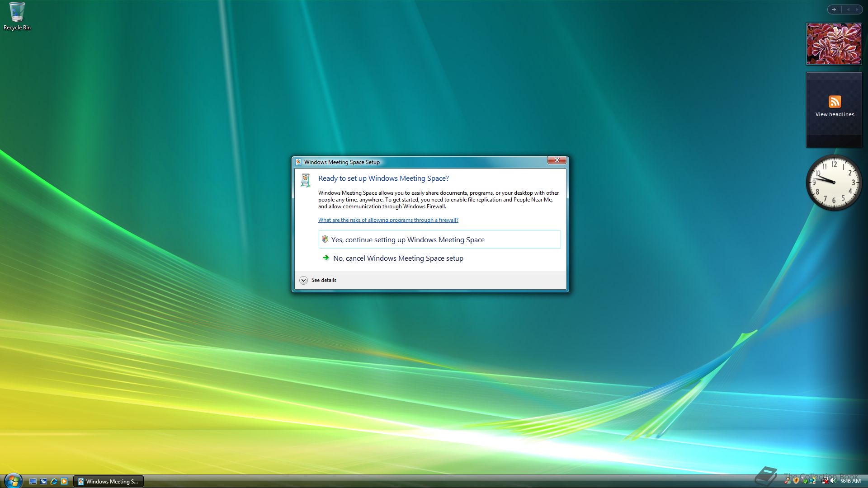The height and width of the screenshot is (488, 868).
Task: Click Switch Between Windows quick launch icon
Action: point(43,482)
